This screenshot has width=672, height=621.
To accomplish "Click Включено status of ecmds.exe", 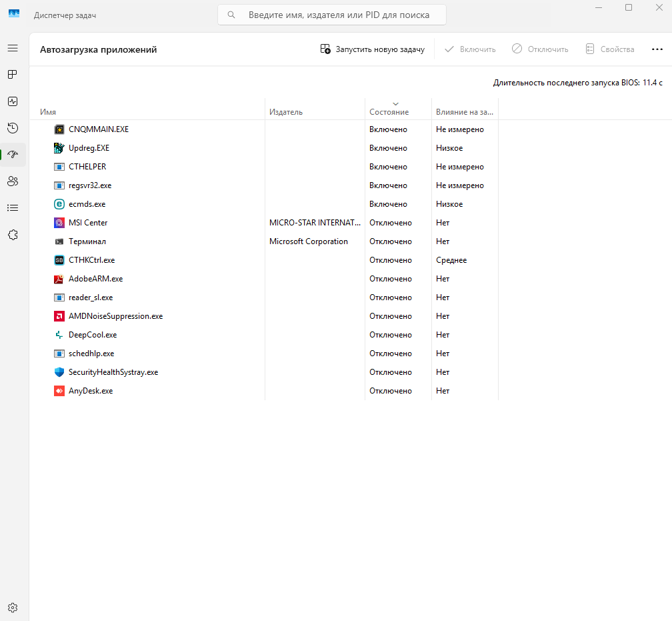I will click(x=388, y=204).
